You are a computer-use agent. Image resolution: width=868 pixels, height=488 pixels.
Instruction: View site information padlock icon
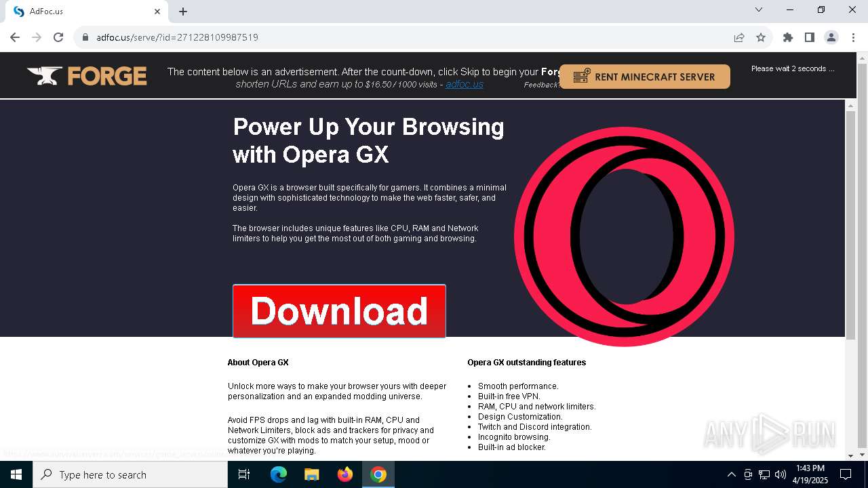click(85, 37)
